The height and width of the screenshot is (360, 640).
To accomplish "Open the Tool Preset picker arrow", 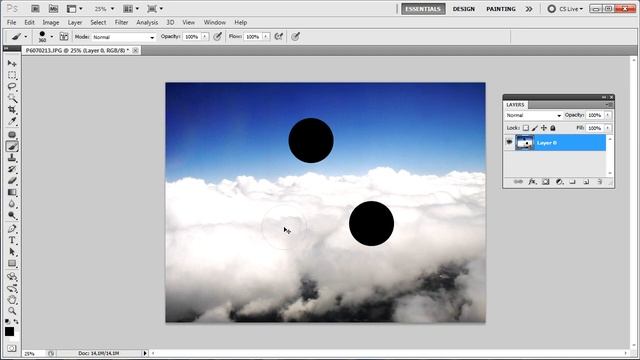I will (x=26, y=37).
